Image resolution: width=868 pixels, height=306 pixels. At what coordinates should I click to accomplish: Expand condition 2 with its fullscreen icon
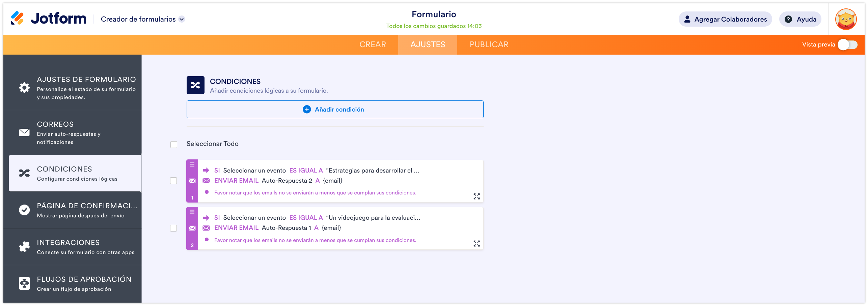point(477,244)
